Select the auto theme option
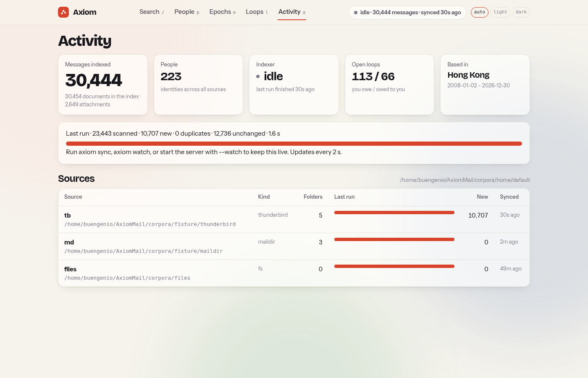 coord(480,12)
